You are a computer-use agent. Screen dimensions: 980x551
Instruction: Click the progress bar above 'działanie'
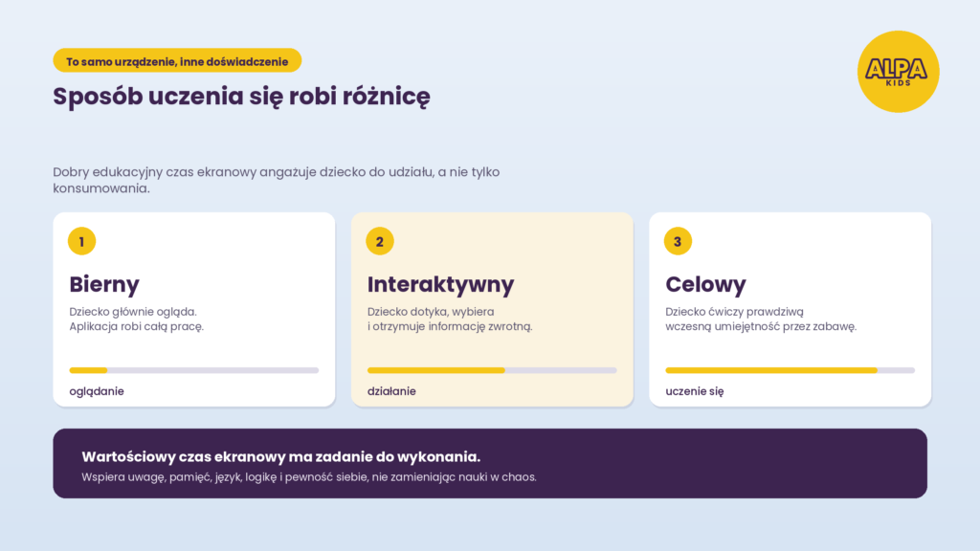tap(492, 370)
